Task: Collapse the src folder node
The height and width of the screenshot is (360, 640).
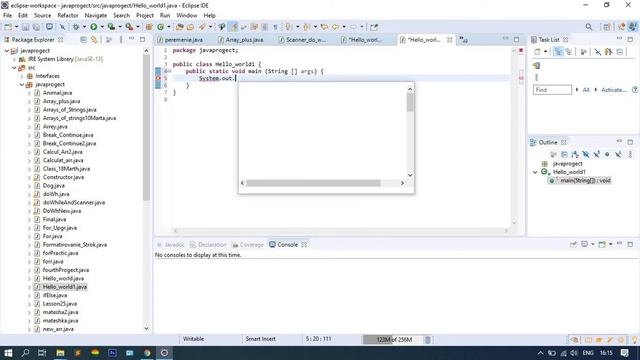Action: (x=15, y=68)
